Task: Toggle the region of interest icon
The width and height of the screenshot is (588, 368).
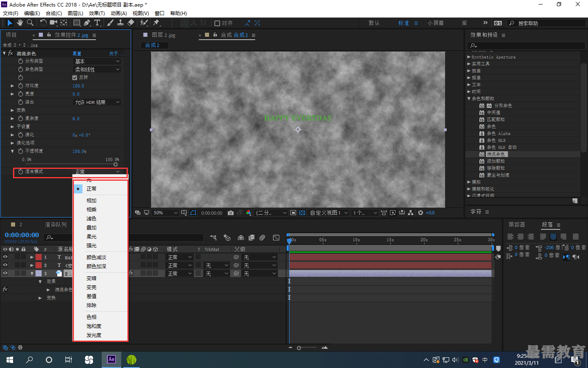Action: click(x=293, y=213)
